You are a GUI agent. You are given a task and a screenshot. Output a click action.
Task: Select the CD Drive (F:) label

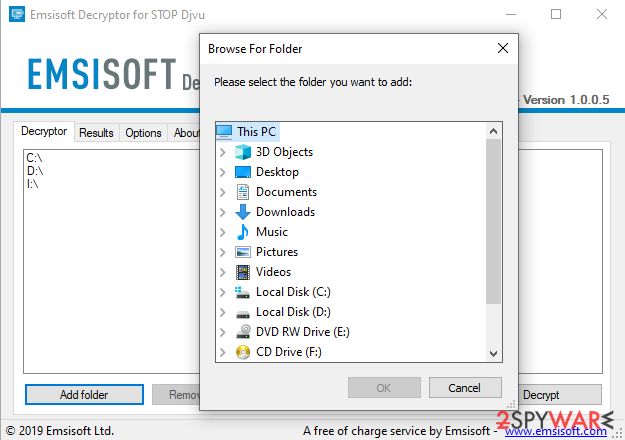(x=289, y=352)
